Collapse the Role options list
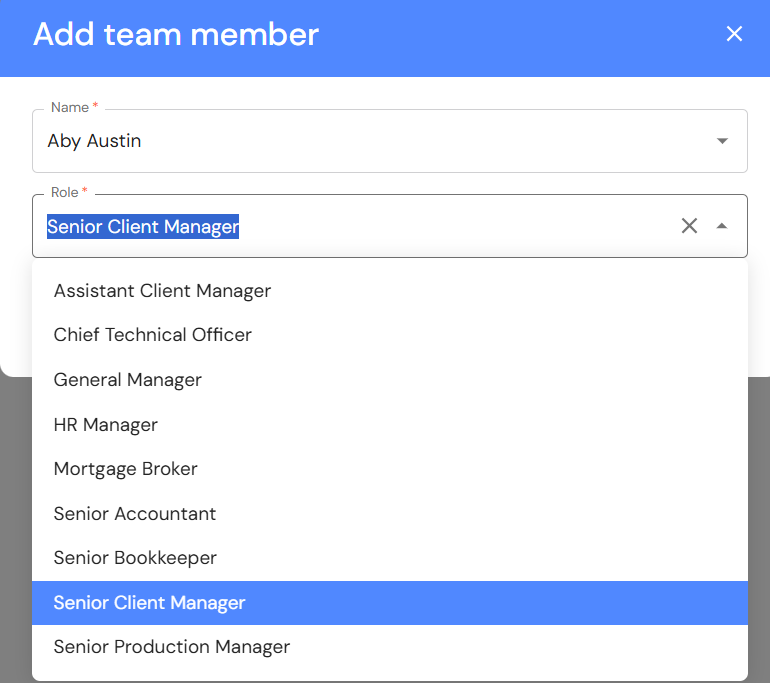This screenshot has height=683, width=770. [722, 226]
